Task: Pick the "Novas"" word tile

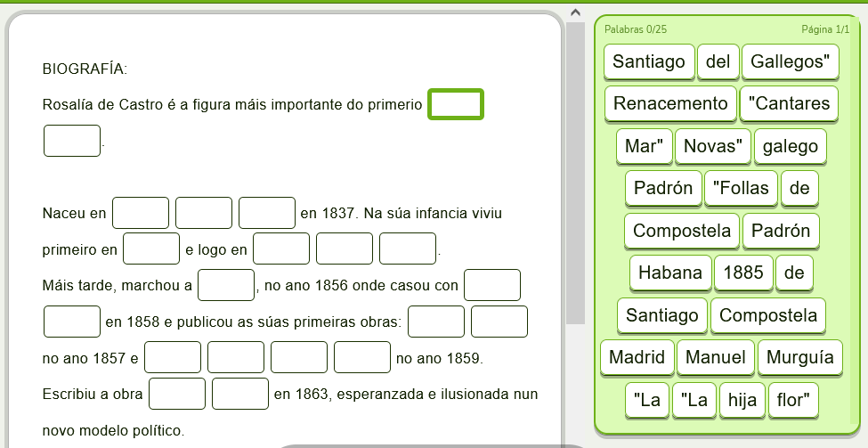Action: (713, 146)
